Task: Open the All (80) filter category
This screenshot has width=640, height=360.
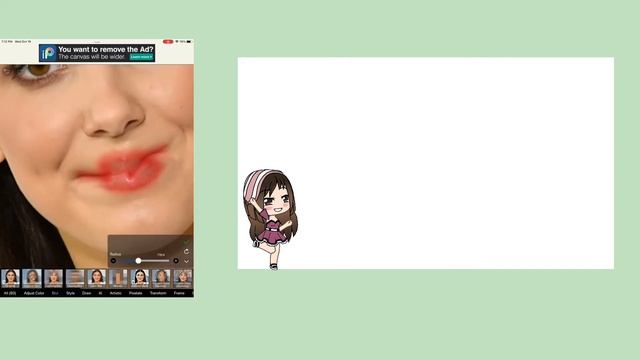Action: (x=10, y=293)
